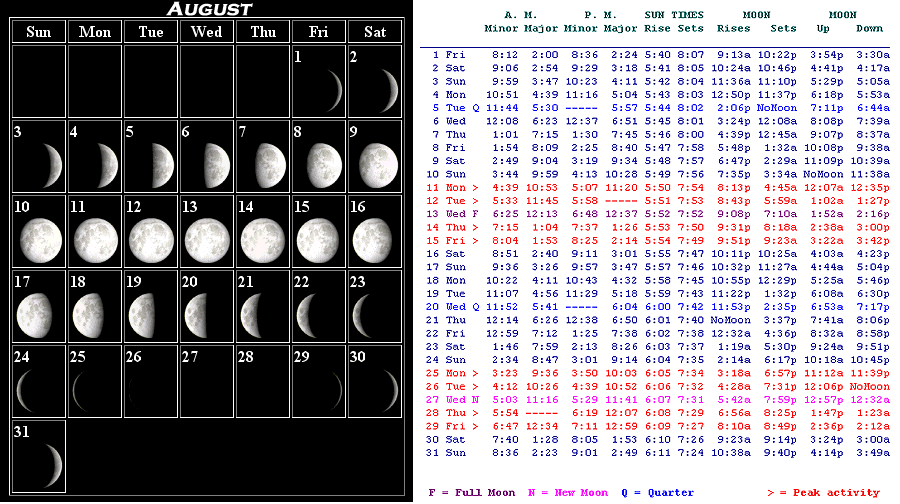Click the dark new moon cell for August 27
The image size is (900, 504).
pos(207,382)
